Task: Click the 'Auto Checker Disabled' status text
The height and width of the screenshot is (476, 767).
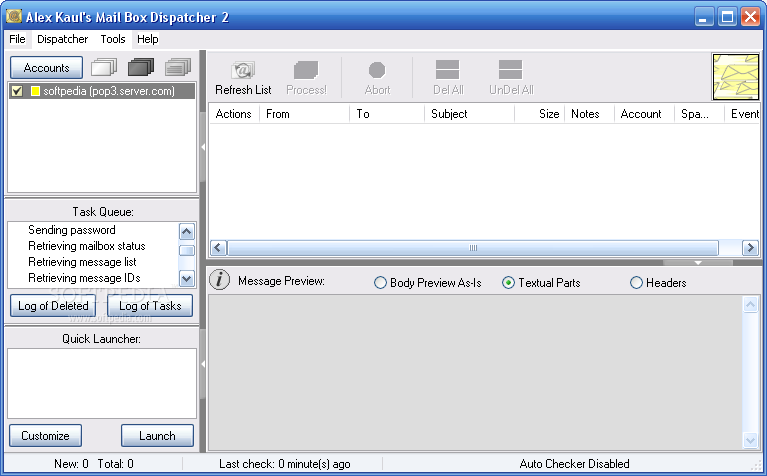Action: click(574, 464)
